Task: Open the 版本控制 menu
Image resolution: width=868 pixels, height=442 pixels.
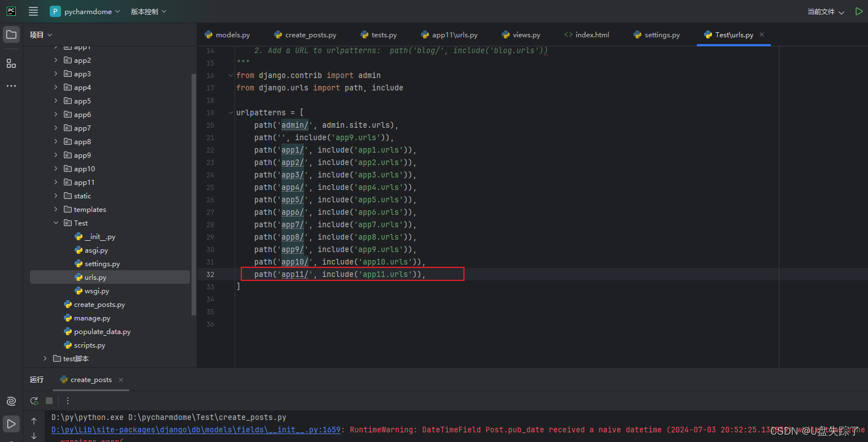Action: [148, 11]
